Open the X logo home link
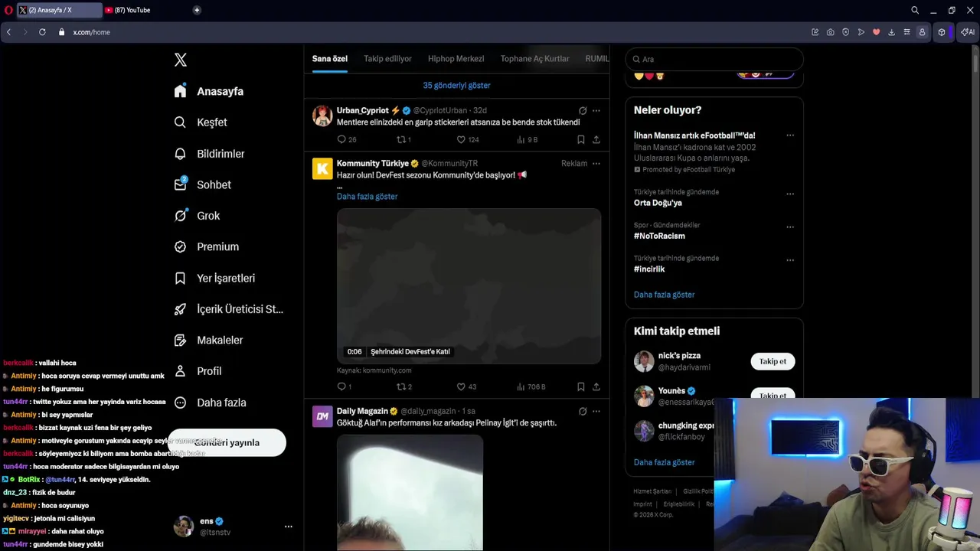 [180, 60]
